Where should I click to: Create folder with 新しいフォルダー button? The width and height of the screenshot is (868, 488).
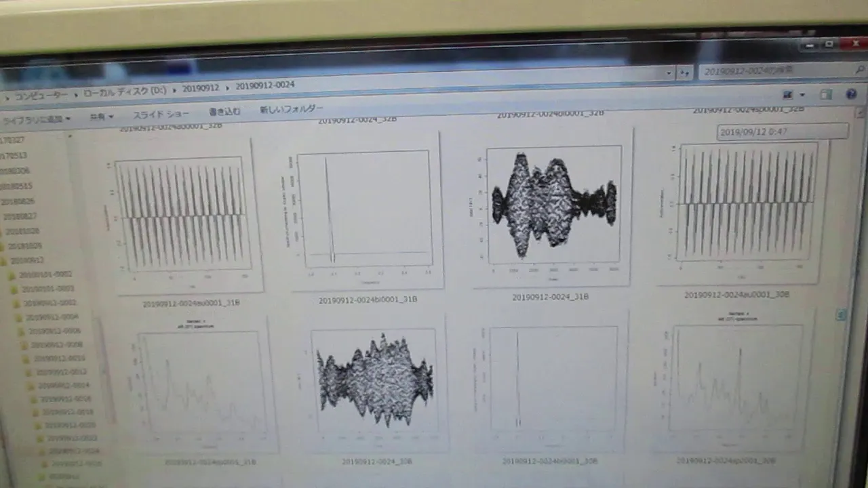pos(291,108)
